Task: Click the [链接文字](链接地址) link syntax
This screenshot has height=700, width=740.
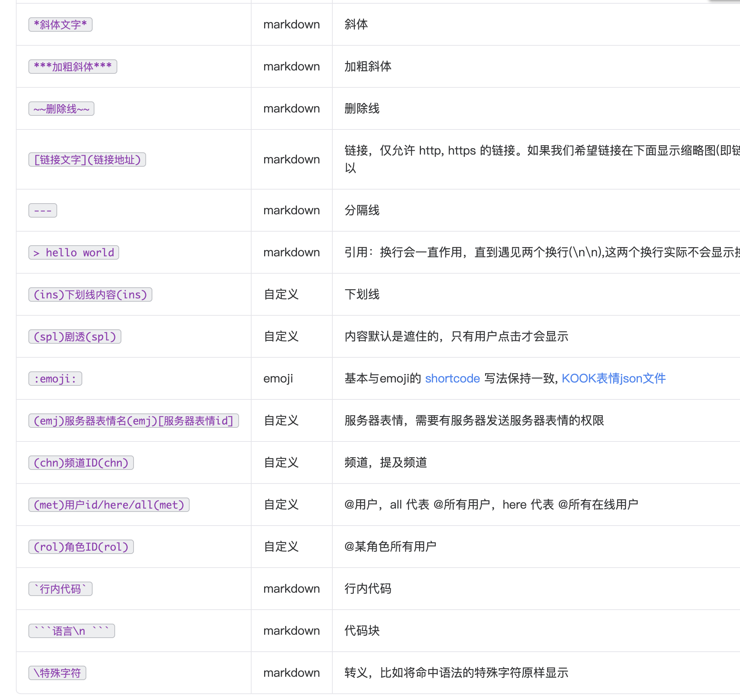Action: tap(87, 160)
